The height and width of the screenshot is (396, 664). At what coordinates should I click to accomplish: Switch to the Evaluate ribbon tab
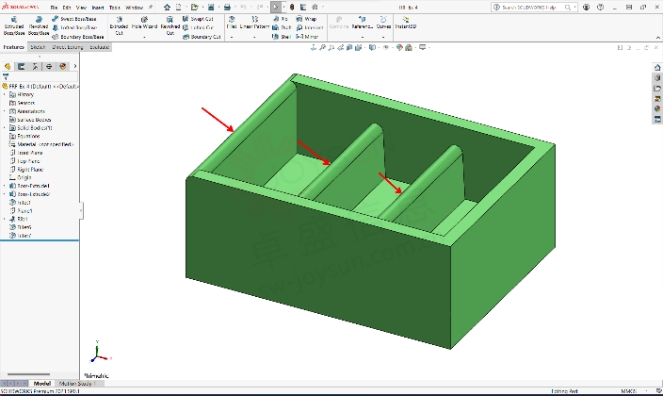pyautogui.click(x=100, y=47)
